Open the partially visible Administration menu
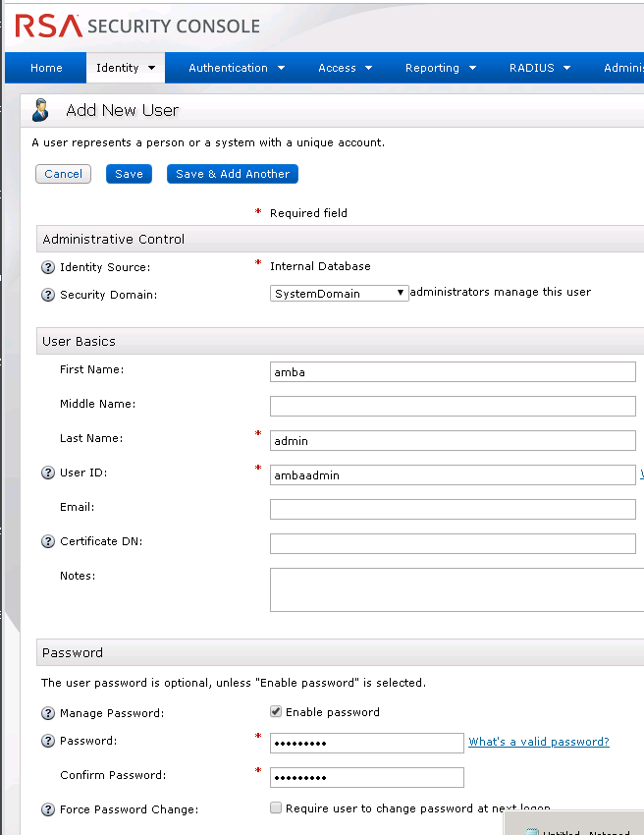 tap(623, 68)
